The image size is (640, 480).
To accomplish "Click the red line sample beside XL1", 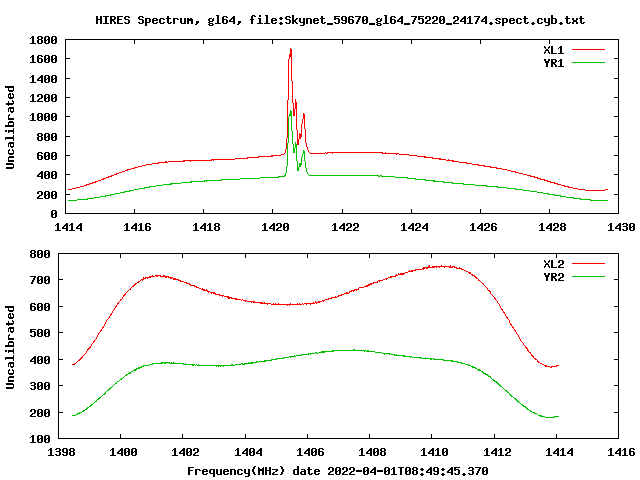I will pos(588,50).
